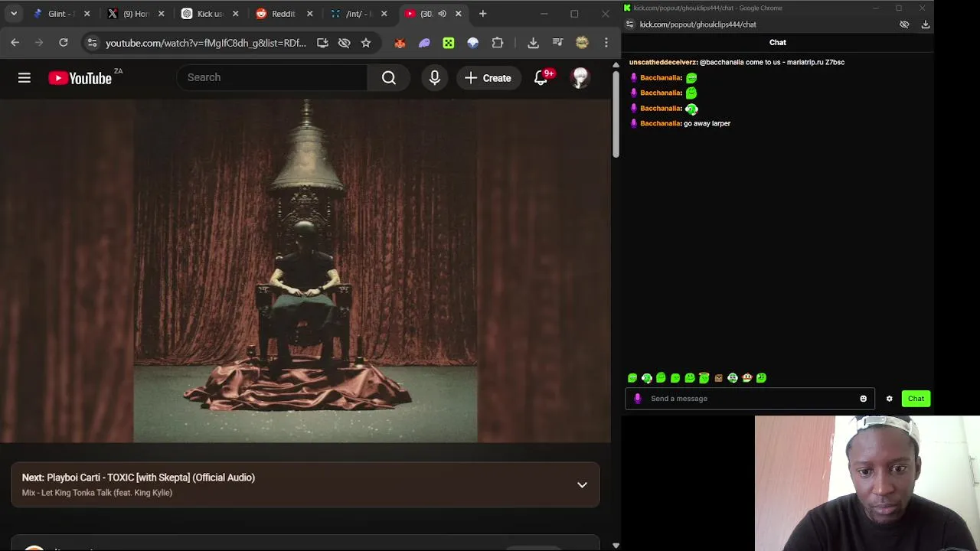Click crossed-eye tracking icon in YouTube address bar

(x=345, y=43)
